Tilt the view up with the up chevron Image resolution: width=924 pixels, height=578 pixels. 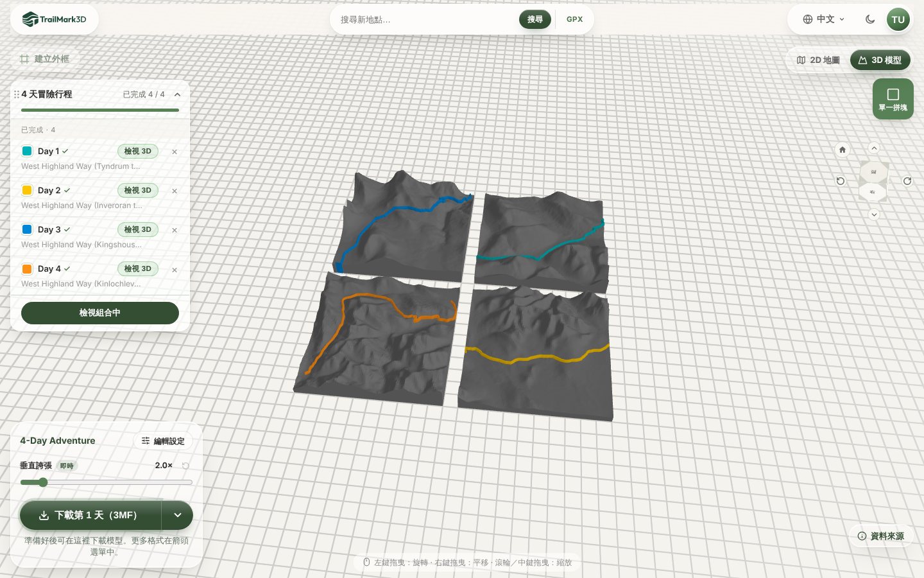[x=874, y=148]
